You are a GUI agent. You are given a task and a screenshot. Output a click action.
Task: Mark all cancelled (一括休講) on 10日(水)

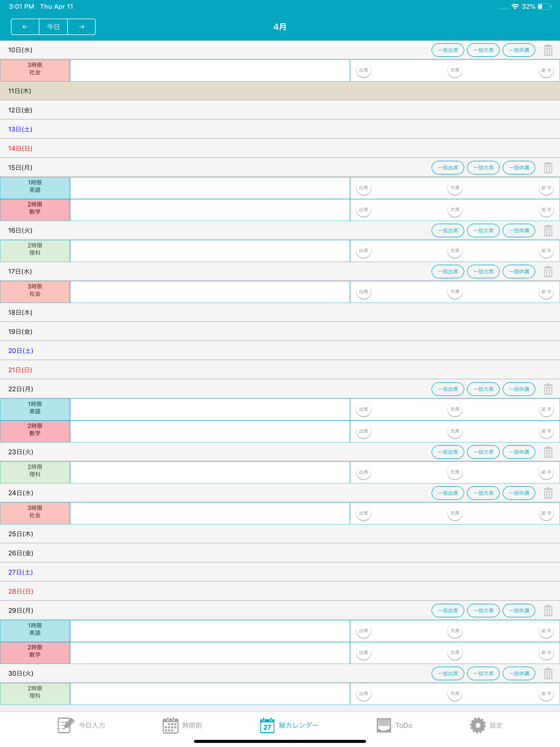519,50
